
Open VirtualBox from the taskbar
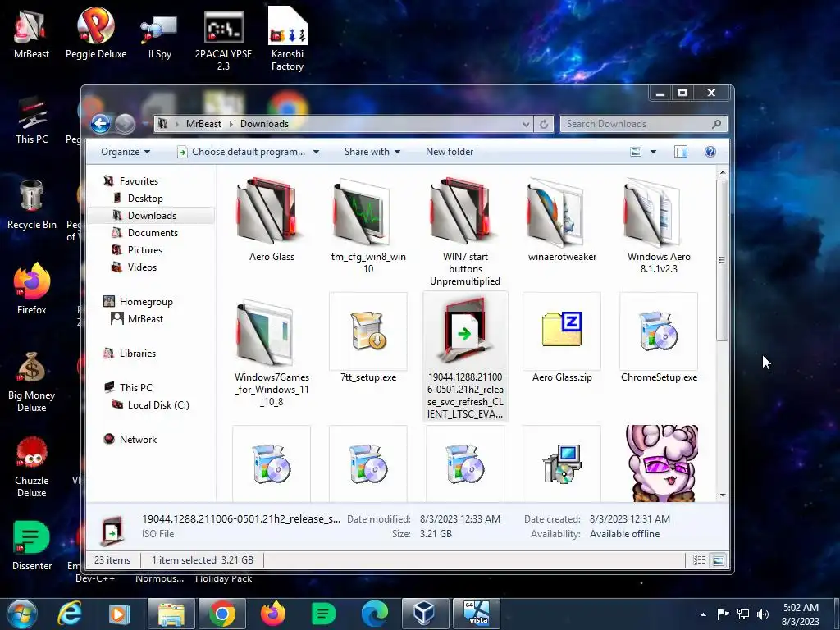click(424, 614)
